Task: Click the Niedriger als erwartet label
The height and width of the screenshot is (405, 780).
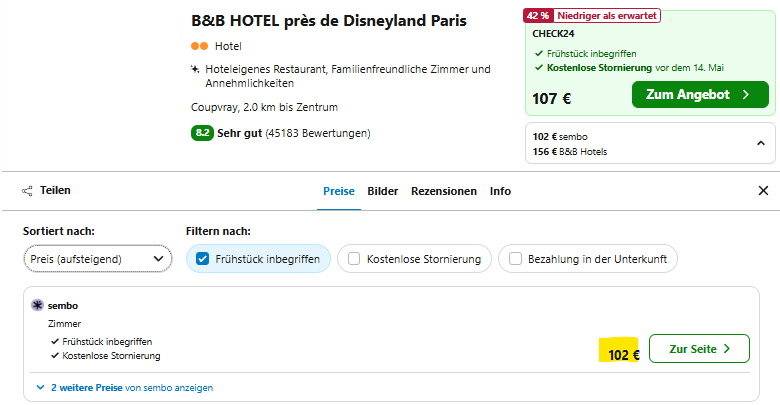Action: [606, 15]
